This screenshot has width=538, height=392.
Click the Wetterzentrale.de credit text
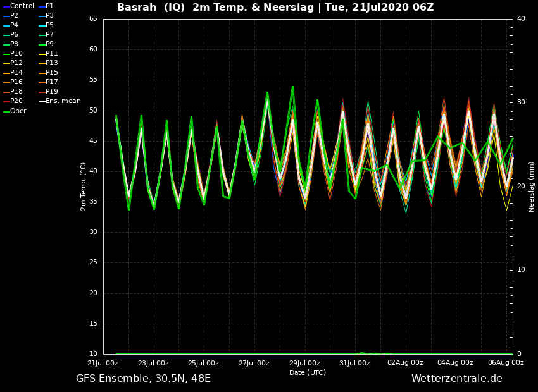click(x=457, y=379)
